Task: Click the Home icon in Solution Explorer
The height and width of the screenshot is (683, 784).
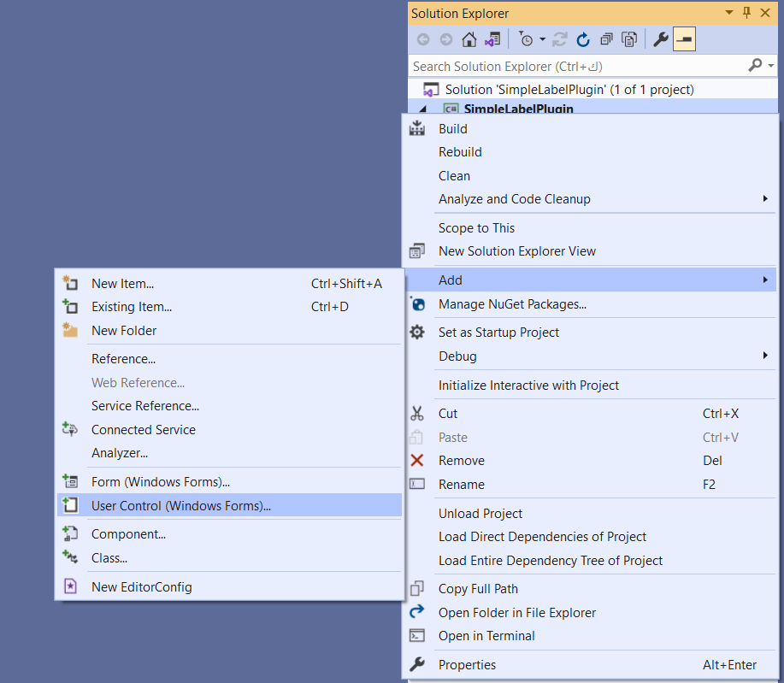Action: pyautogui.click(x=469, y=39)
